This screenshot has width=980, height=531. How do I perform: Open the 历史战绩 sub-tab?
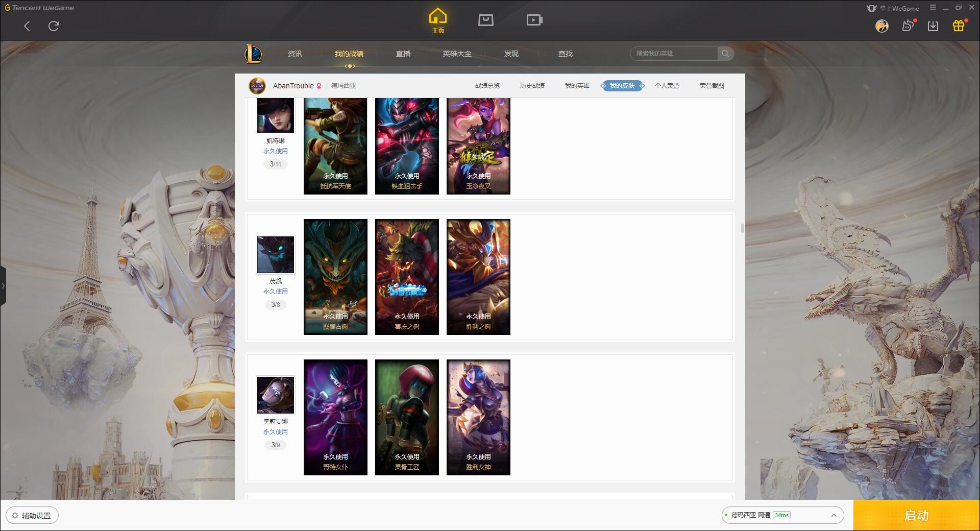532,86
